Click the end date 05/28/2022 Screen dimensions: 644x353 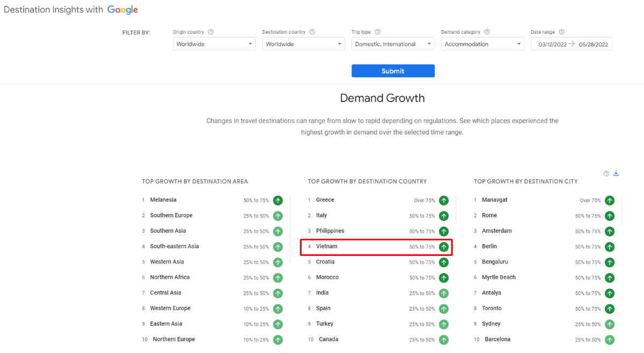[x=593, y=45]
